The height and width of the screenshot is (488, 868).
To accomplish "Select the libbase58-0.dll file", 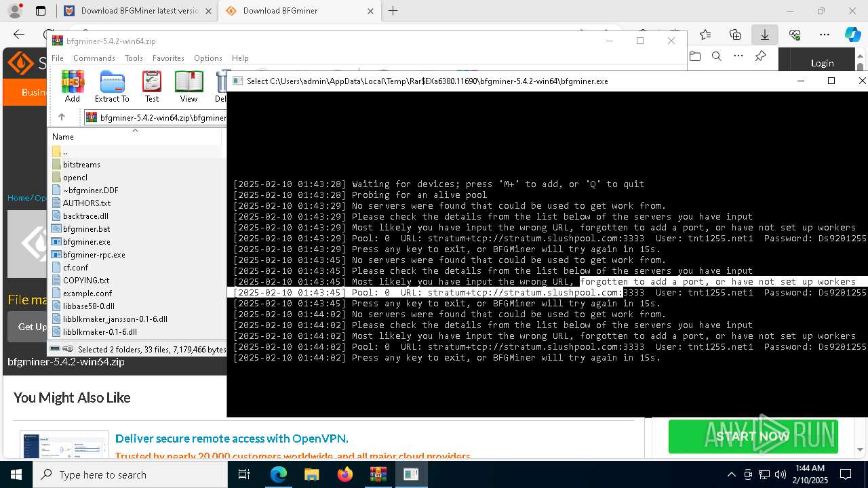I will click(88, 306).
